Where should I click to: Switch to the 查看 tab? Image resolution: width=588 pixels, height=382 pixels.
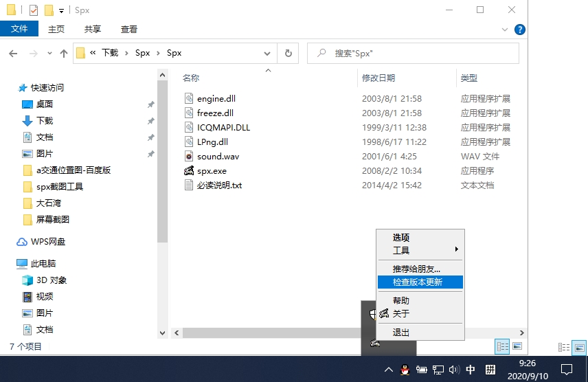click(128, 29)
